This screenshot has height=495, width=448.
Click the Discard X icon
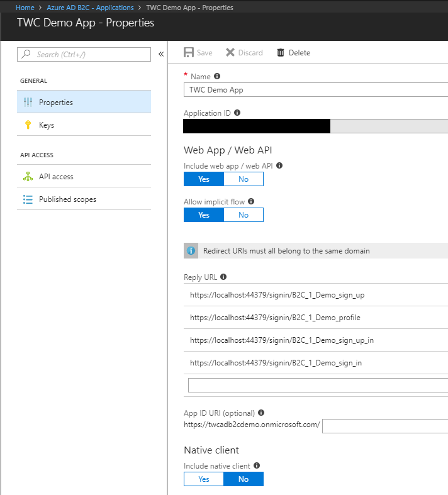click(x=230, y=52)
